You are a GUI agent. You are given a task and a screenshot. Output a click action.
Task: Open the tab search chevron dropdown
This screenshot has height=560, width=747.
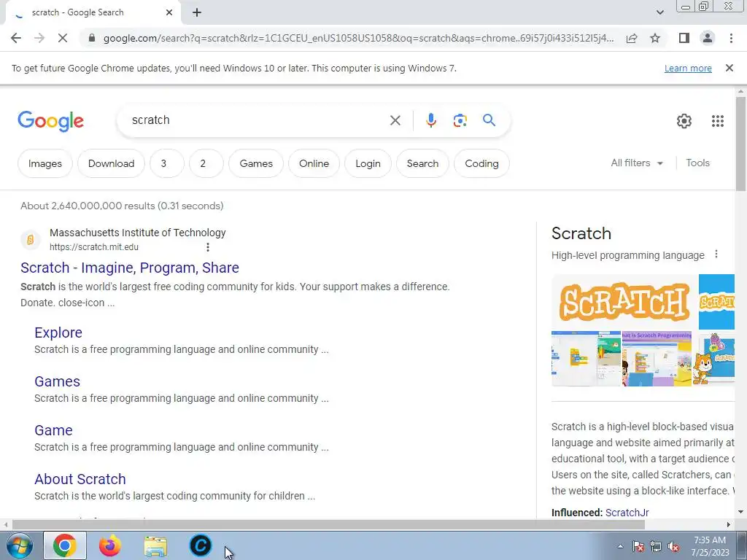[659, 12]
